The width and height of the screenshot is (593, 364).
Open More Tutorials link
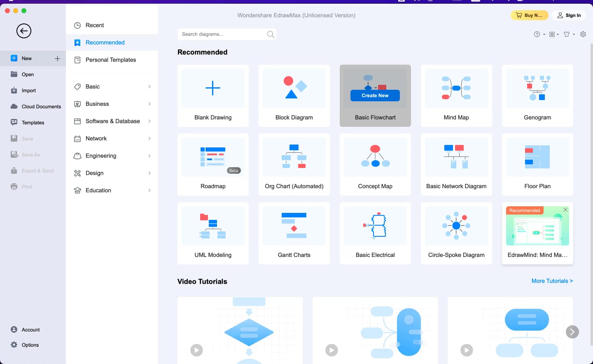(552, 281)
